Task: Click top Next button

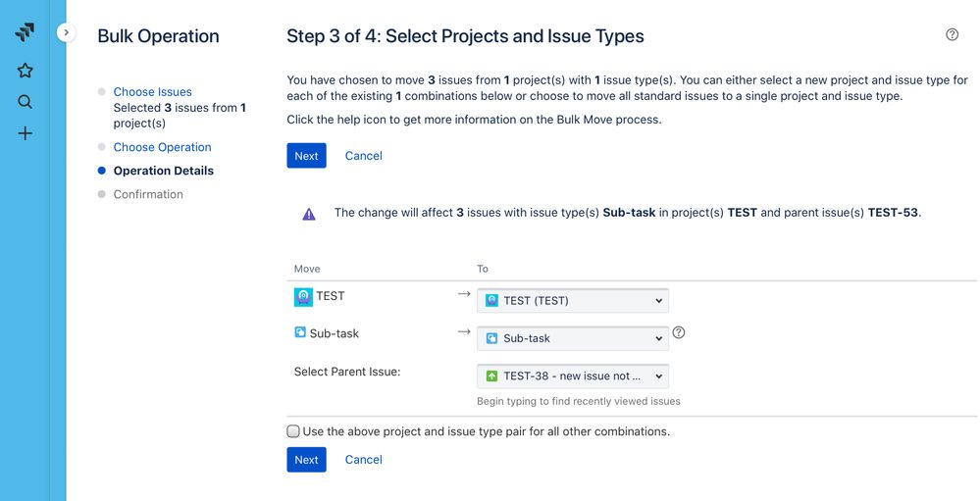Action: tap(306, 156)
